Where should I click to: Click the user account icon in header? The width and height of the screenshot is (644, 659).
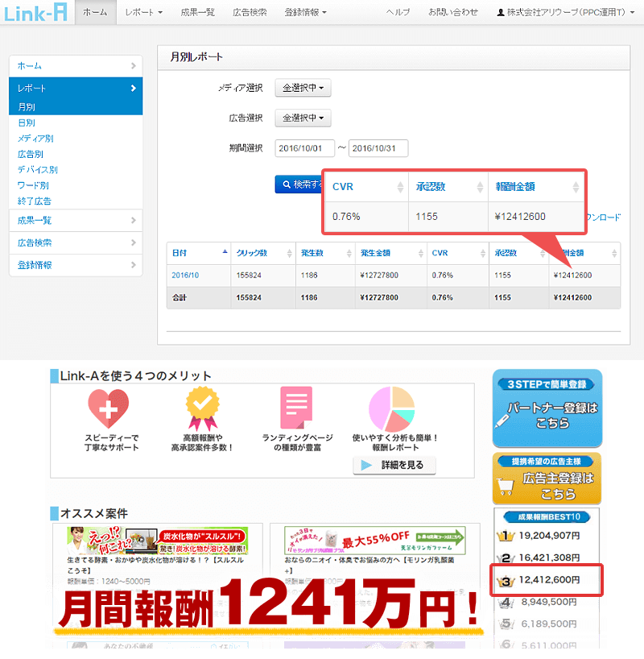501,13
